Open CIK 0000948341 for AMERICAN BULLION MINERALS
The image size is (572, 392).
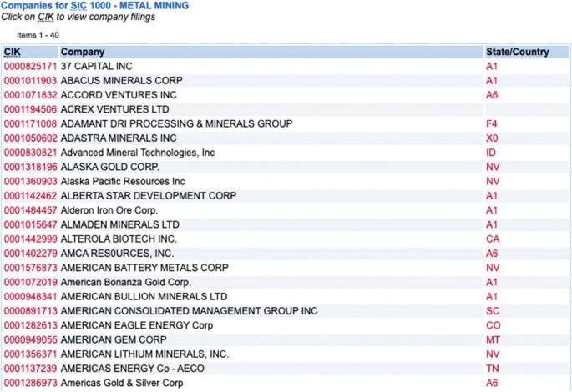(30, 297)
